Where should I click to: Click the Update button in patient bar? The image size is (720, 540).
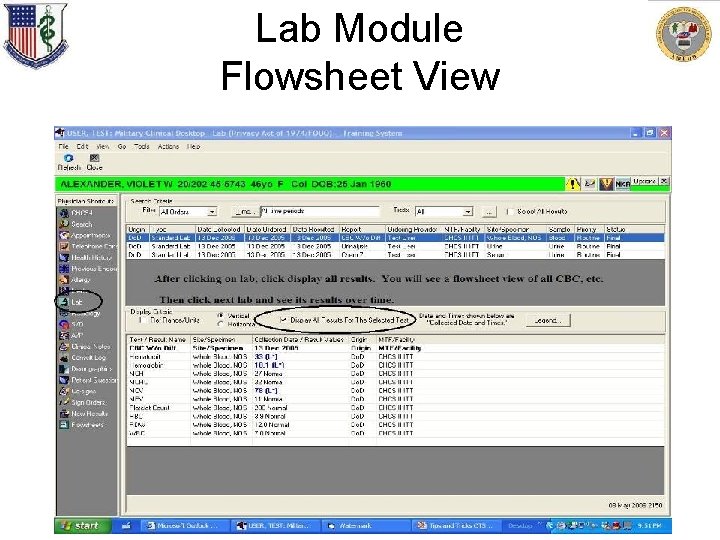tap(644, 182)
